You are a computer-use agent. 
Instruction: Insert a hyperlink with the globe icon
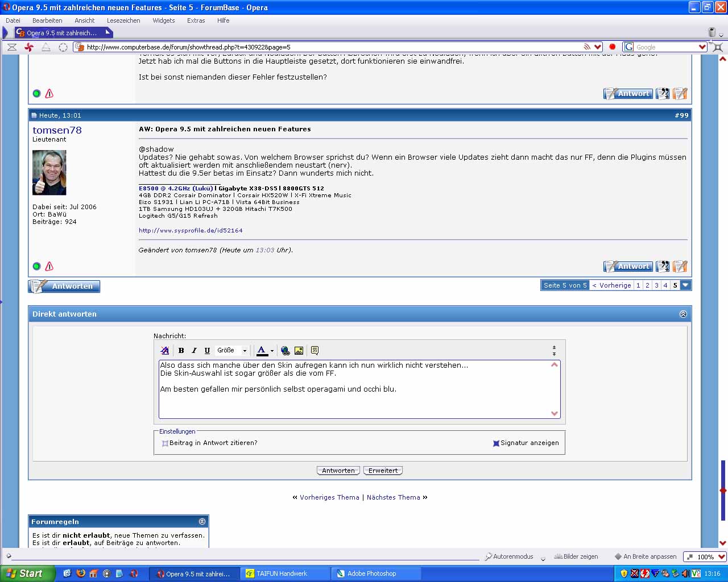click(286, 351)
